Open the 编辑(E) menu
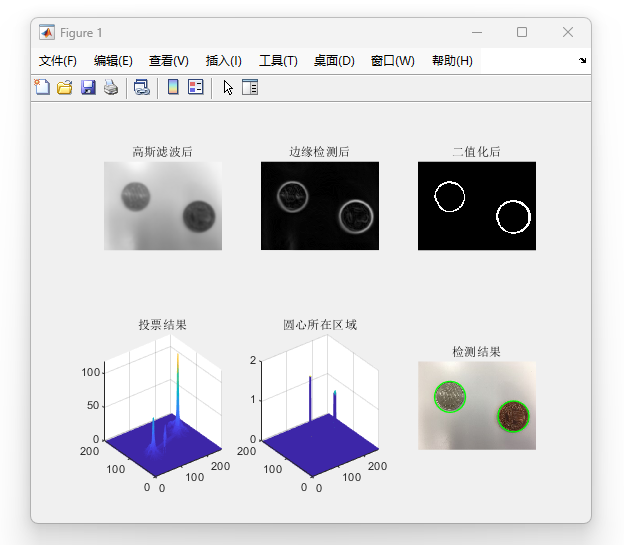624x545 pixels. pos(113,61)
